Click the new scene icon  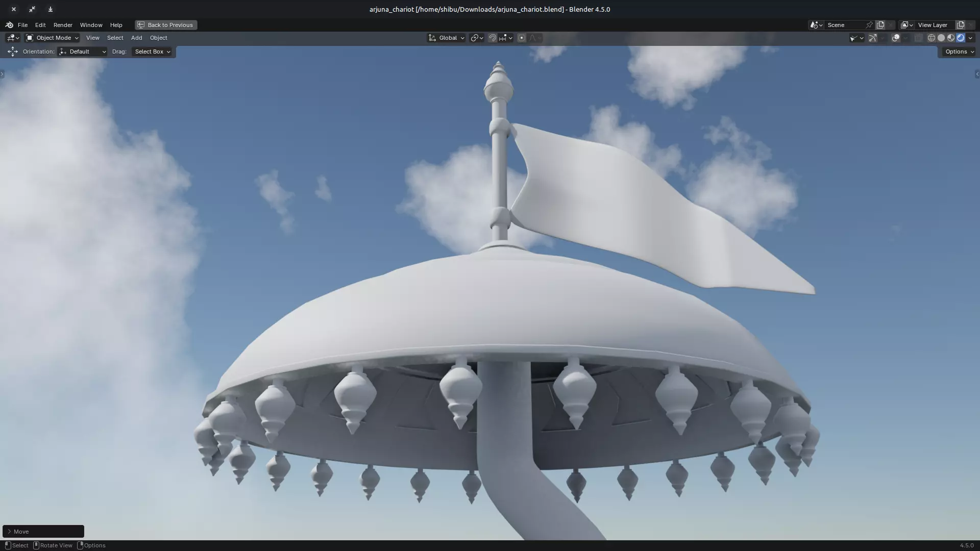880,24
